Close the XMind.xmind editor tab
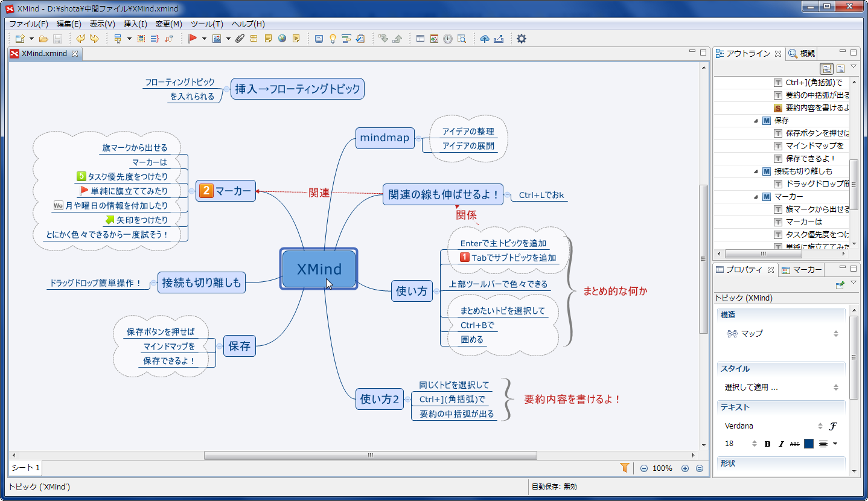The height and width of the screenshot is (501, 868). 75,54
